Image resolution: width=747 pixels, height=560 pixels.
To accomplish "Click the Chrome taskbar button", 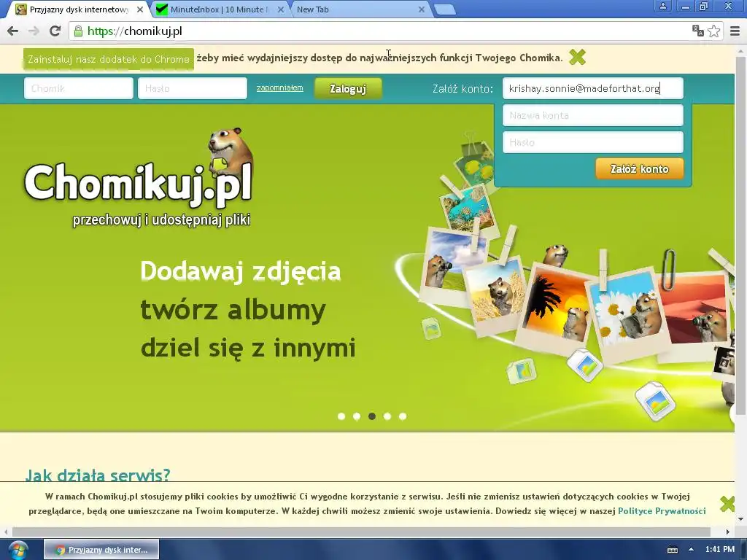I will [101, 550].
